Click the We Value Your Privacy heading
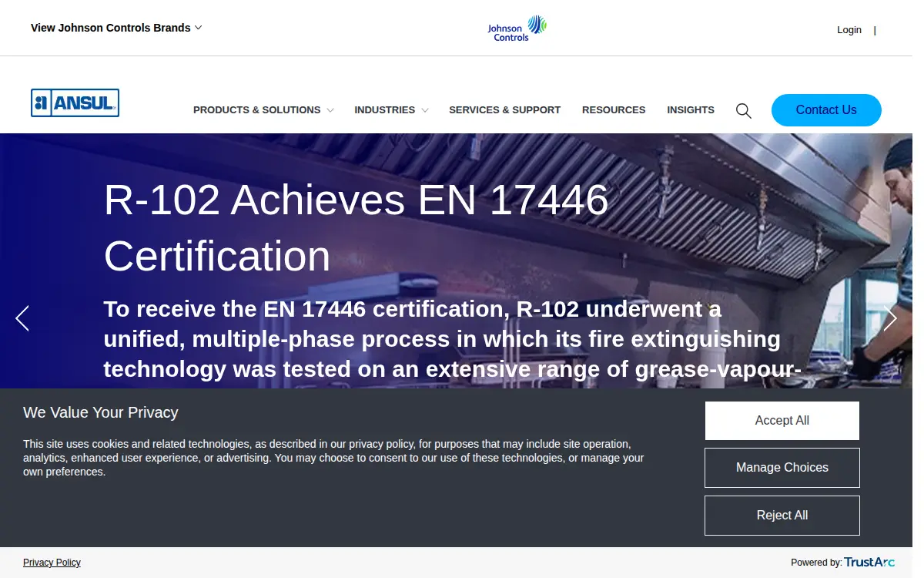 101,412
